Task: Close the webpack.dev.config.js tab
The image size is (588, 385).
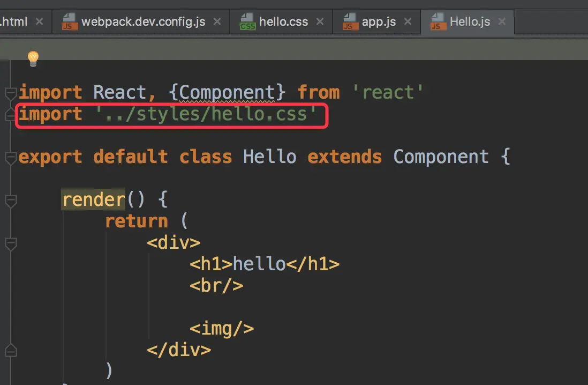Action: [217, 22]
